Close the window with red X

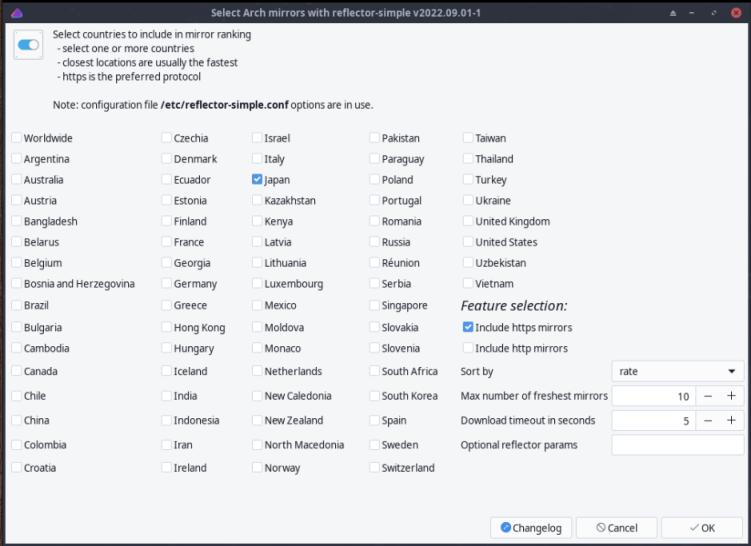pos(736,13)
